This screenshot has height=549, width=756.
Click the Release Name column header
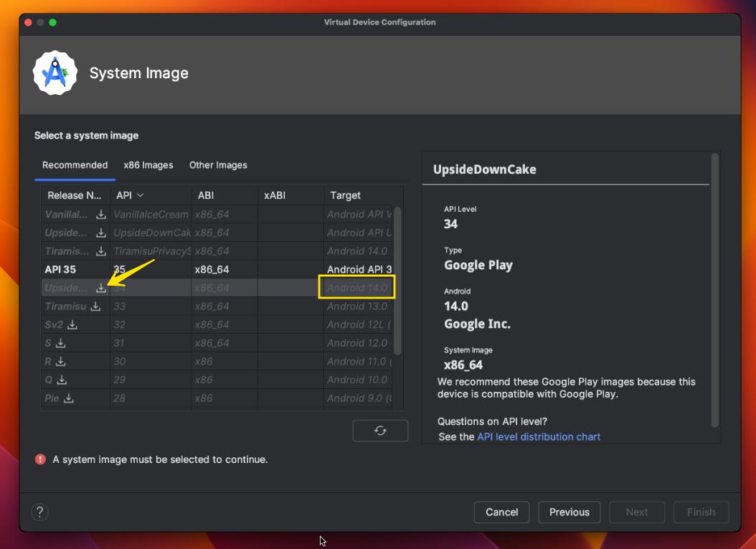pyautogui.click(x=75, y=195)
